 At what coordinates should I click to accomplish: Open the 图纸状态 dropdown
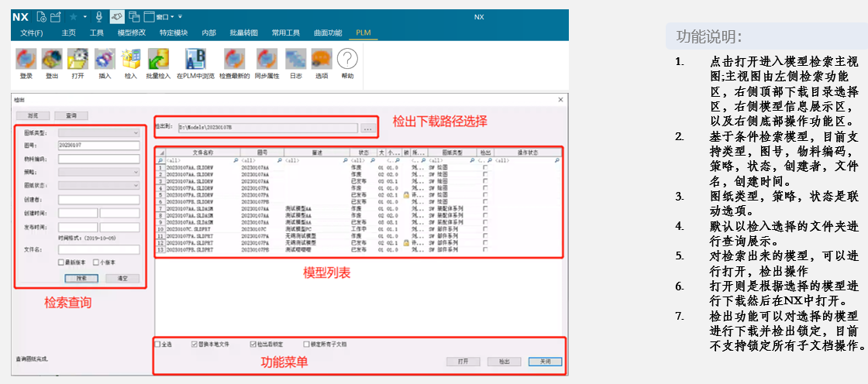[99, 185]
